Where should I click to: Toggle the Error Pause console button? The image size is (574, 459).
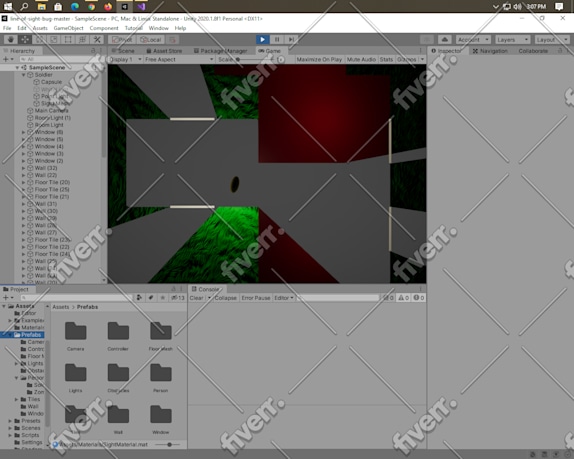point(256,298)
